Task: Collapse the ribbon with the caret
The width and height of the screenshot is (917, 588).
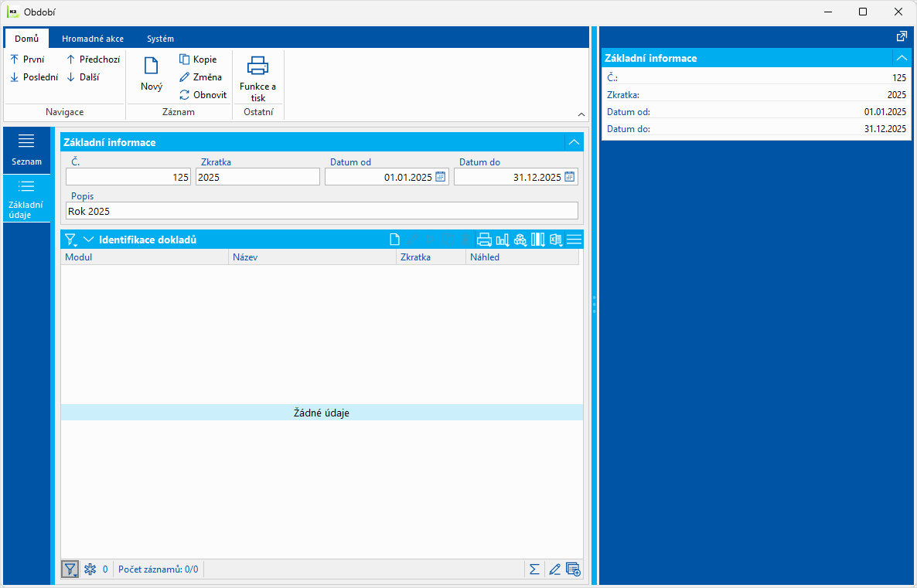Action: [x=581, y=114]
